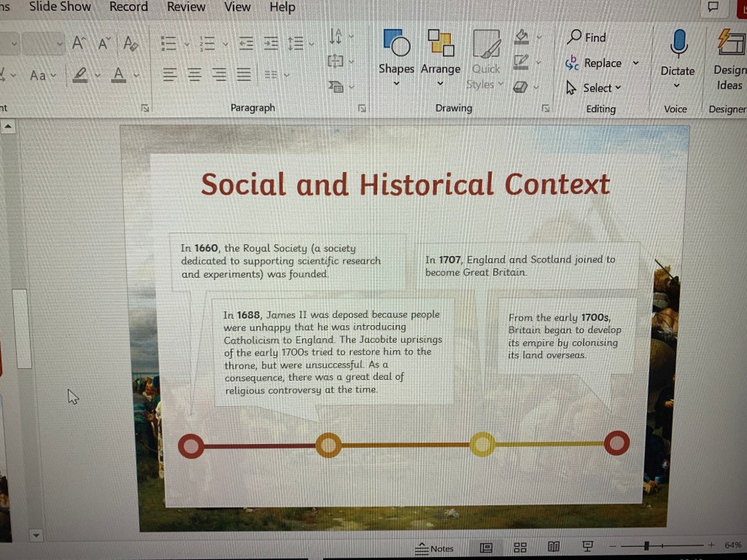Open the Shapes gallery
747x560 pixels.
[x=396, y=55]
